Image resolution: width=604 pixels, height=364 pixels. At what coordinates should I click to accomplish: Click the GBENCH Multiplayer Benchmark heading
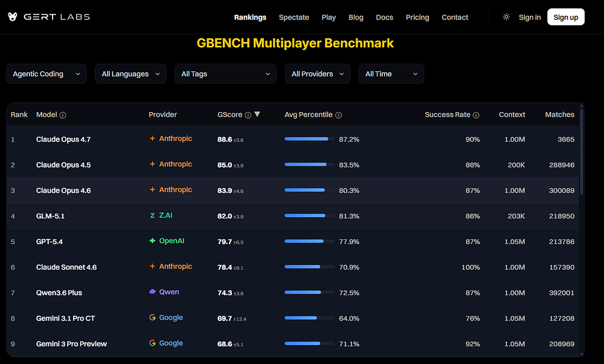pos(295,42)
